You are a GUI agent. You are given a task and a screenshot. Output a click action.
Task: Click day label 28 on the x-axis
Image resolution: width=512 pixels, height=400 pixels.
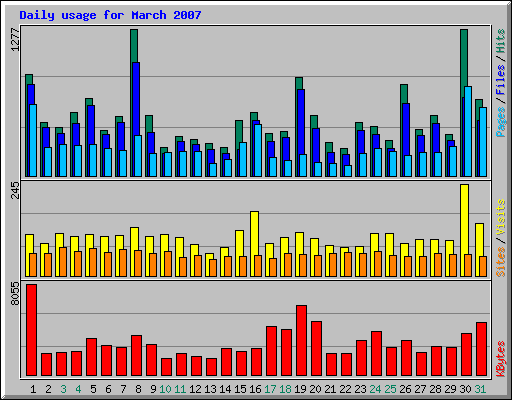pos(435,389)
